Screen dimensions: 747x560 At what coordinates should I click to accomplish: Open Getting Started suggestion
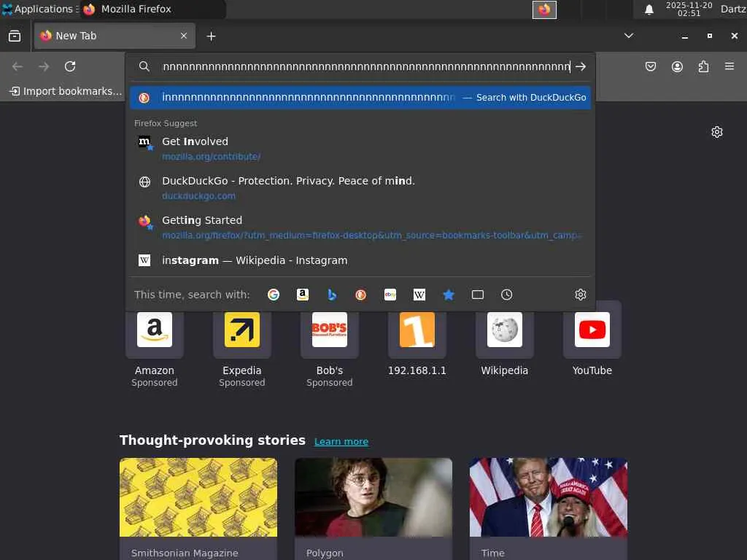coord(360,227)
